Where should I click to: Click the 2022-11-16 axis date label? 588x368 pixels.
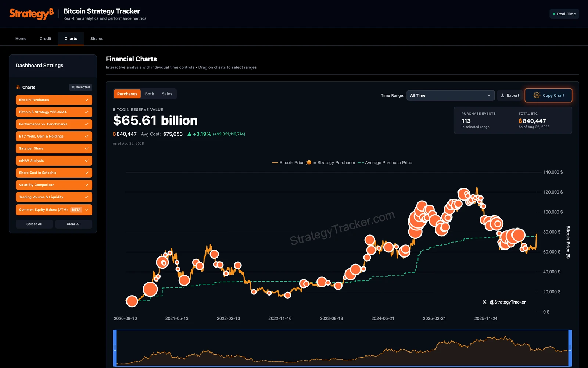[280, 319]
